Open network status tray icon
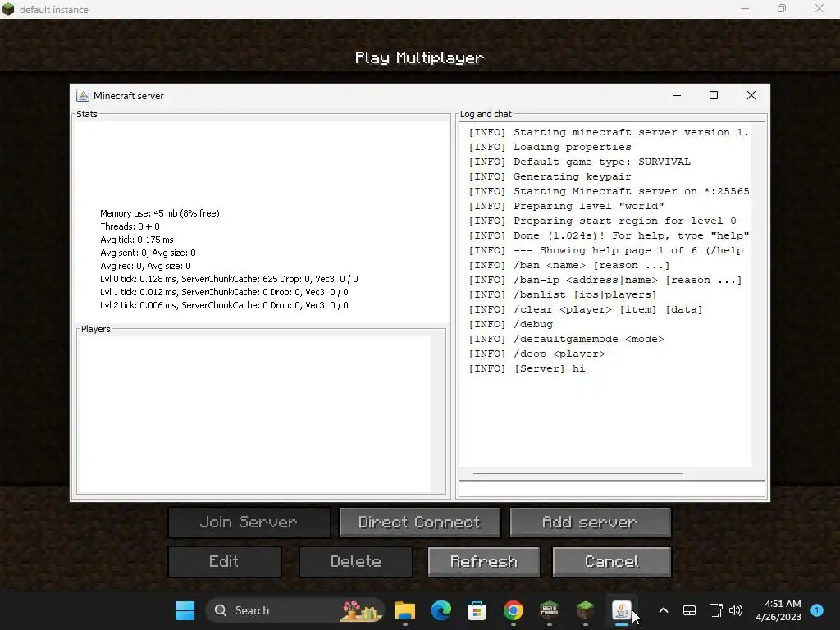 click(715, 610)
